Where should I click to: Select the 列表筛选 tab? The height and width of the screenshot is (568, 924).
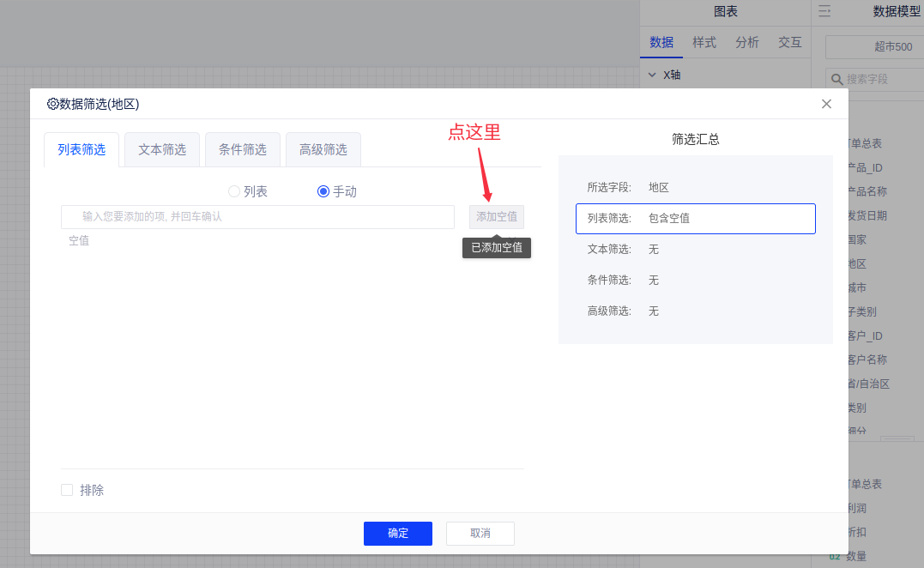(x=82, y=149)
